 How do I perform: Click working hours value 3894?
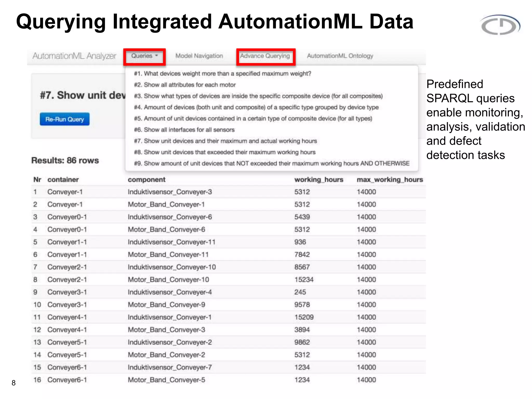click(302, 330)
